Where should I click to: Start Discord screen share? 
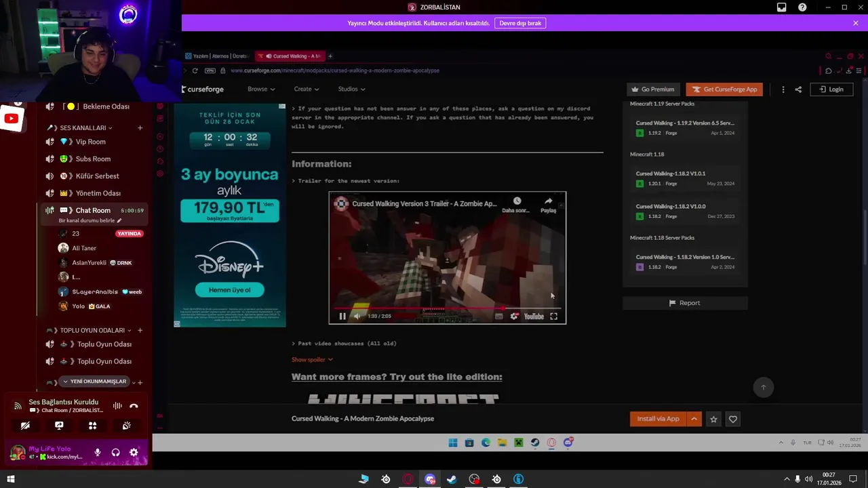(59, 426)
